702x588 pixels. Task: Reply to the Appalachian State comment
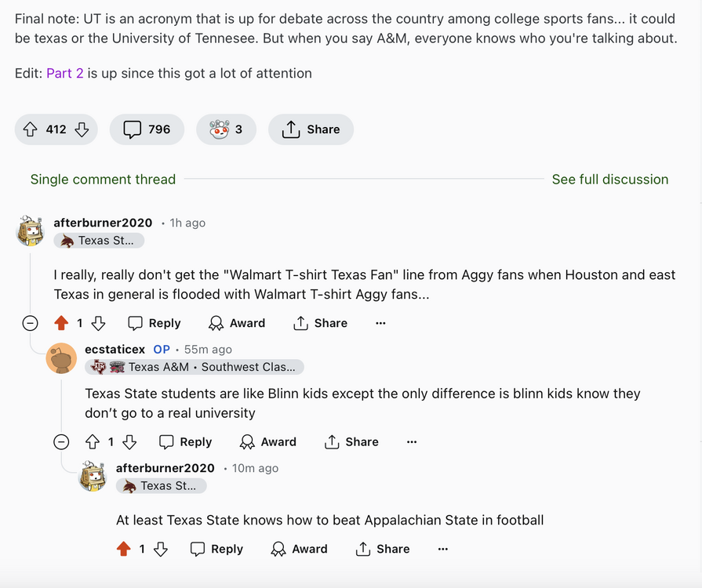point(216,550)
